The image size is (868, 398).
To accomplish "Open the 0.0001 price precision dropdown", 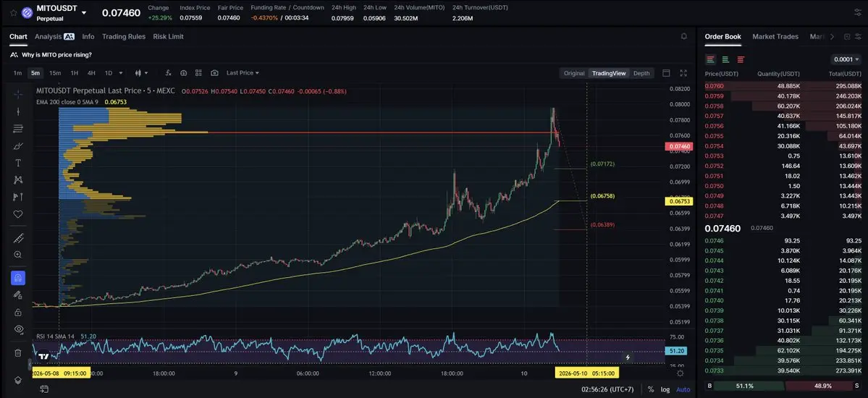I will (846, 59).
